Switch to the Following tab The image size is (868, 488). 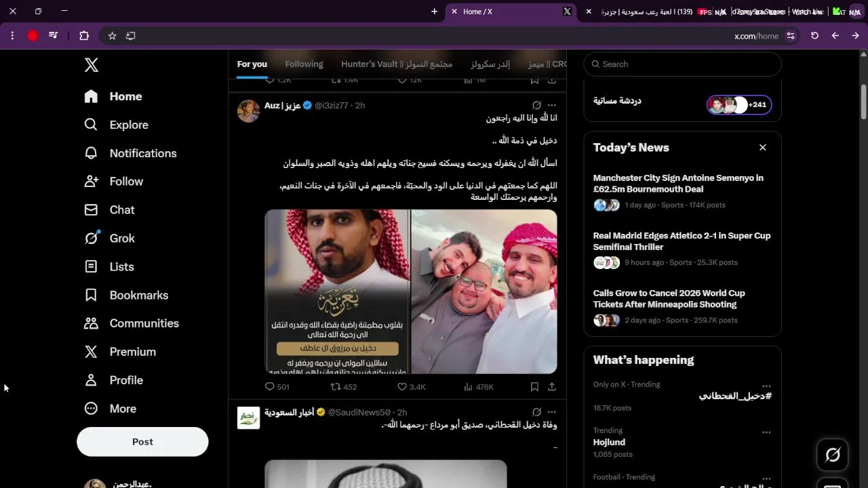click(x=304, y=64)
